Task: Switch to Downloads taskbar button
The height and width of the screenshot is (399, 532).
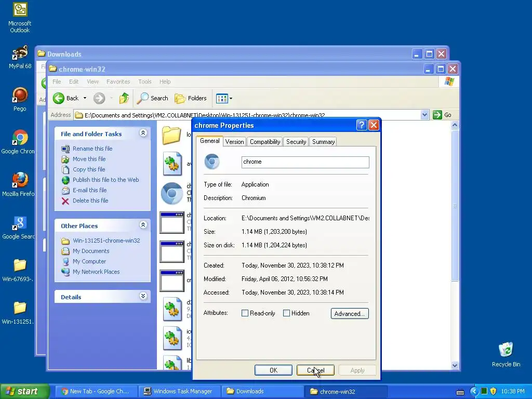Action: pos(262,392)
